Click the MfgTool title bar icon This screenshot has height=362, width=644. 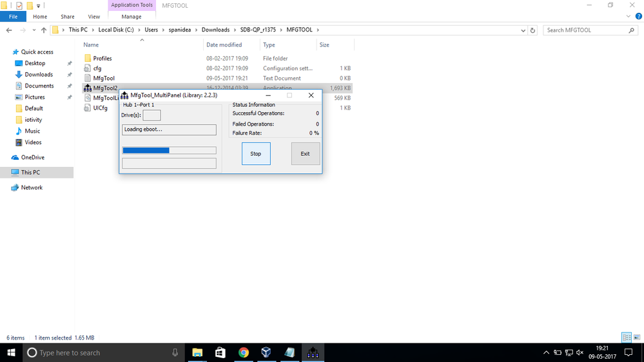pyautogui.click(x=124, y=95)
